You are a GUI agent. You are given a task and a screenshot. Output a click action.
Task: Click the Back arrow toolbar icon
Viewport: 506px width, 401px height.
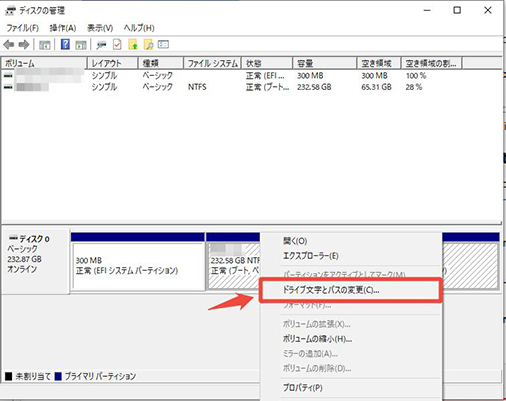click(9, 44)
